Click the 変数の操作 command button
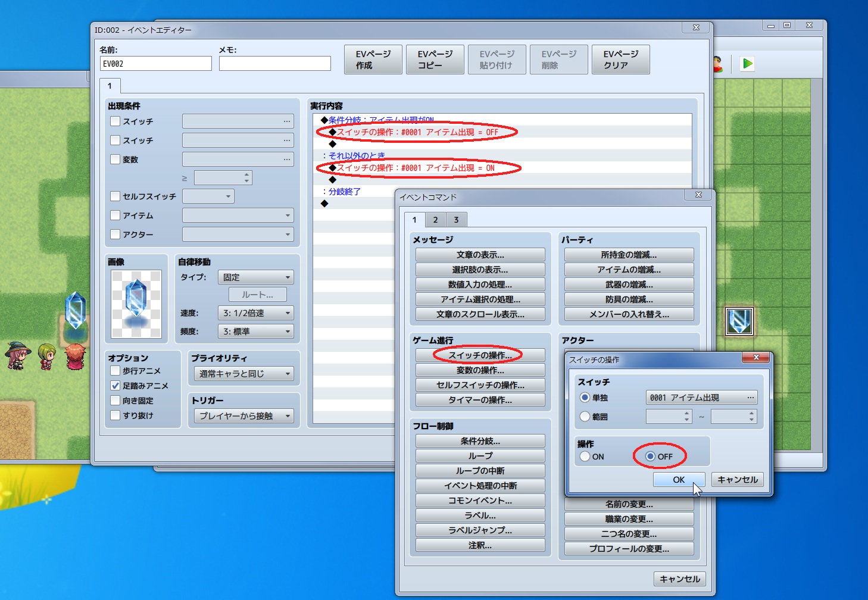The width and height of the screenshot is (868, 600). click(480, 370)
